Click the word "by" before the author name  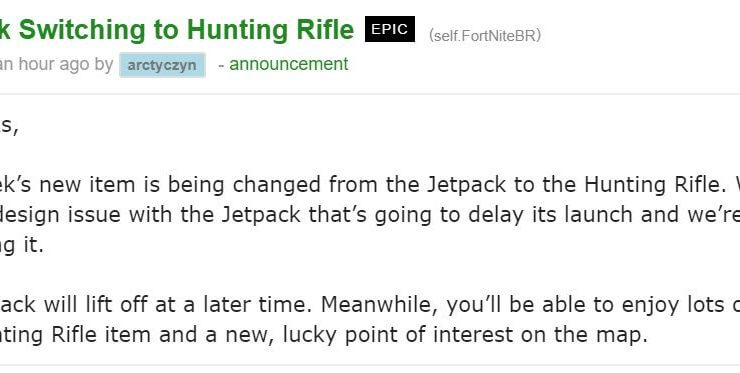(x=103, y=65)
